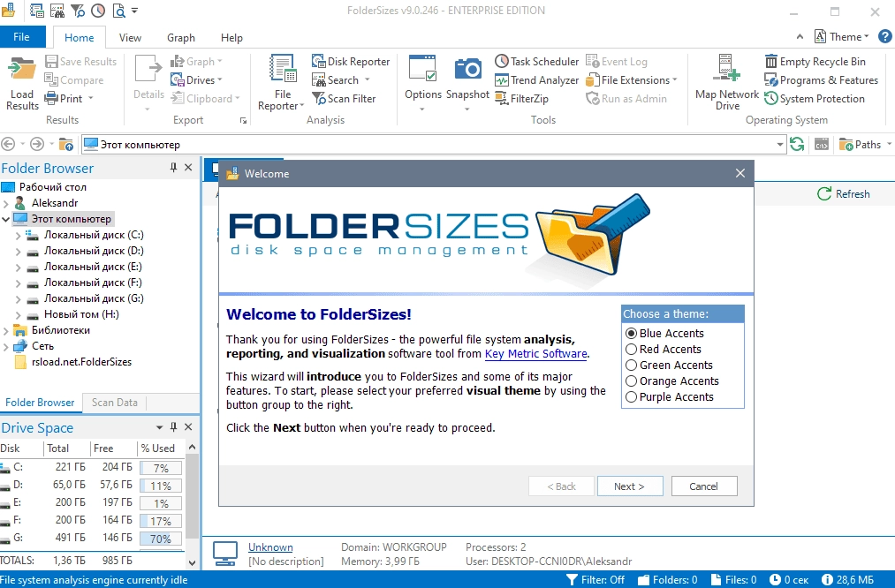Switch to the View ribbon tab
The width and height of the screenshot is (895, 588).
pyautogui.click(x=130, y=38)
